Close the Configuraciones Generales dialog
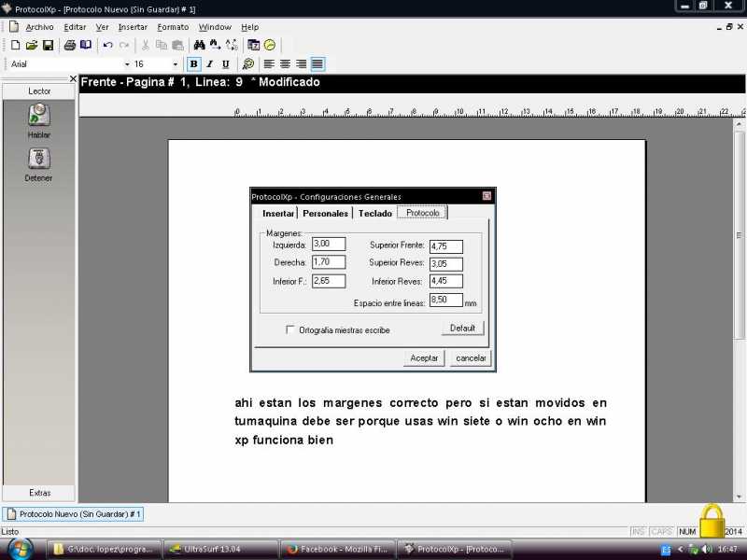The height and width of the screenshot is (560, 747). pyautogui.click(x=486, y=196)
